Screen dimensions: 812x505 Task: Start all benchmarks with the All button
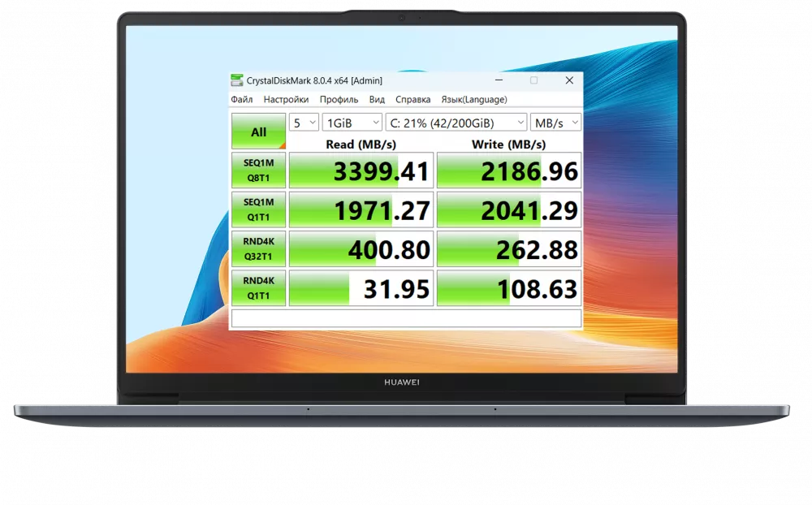pyautogui.click(x=258, y=132)
